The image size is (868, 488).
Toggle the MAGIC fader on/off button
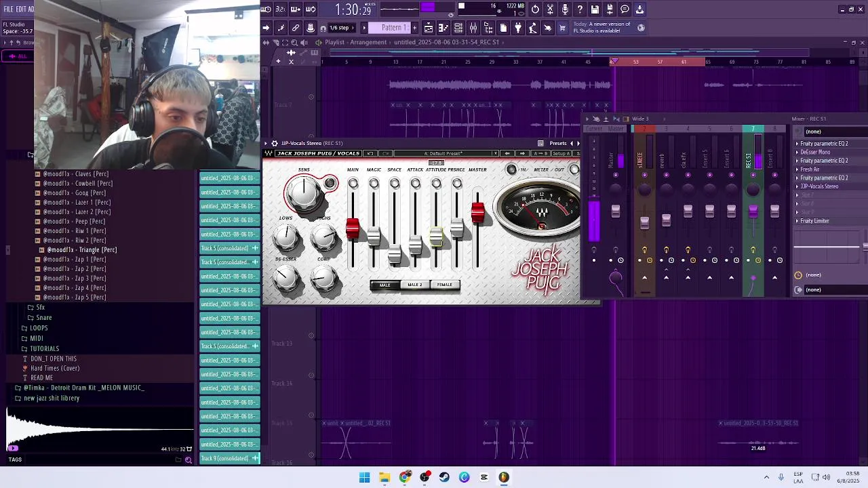coord(374,184)
